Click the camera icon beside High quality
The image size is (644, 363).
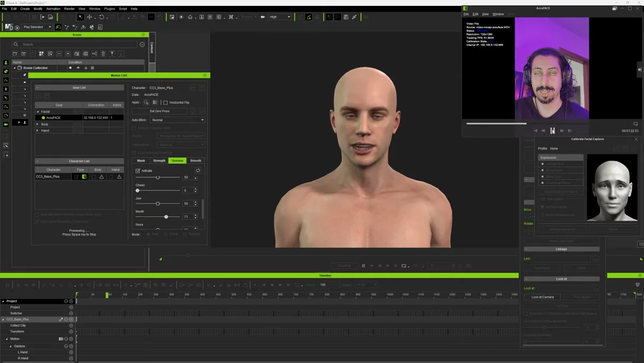point(263,17)
